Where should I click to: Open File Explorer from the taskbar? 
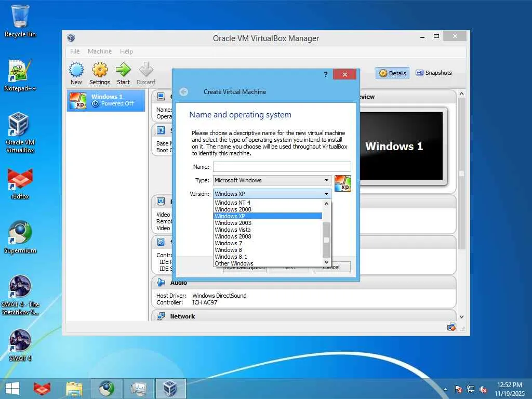(x=74, y=389)
